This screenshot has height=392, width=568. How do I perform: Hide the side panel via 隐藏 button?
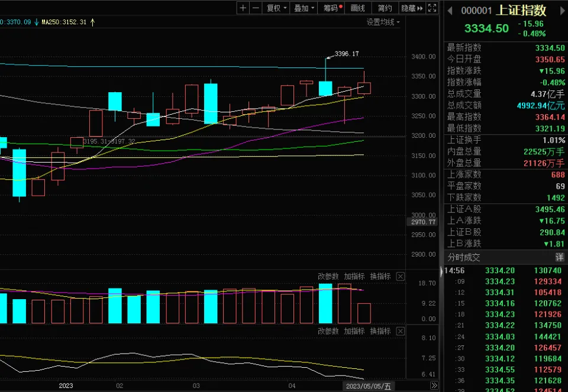click(412, 8)
